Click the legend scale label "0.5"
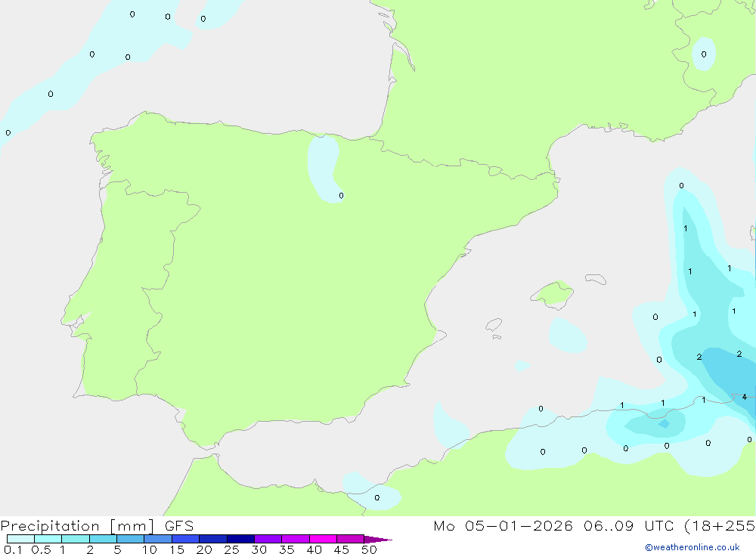 point(41,549)
